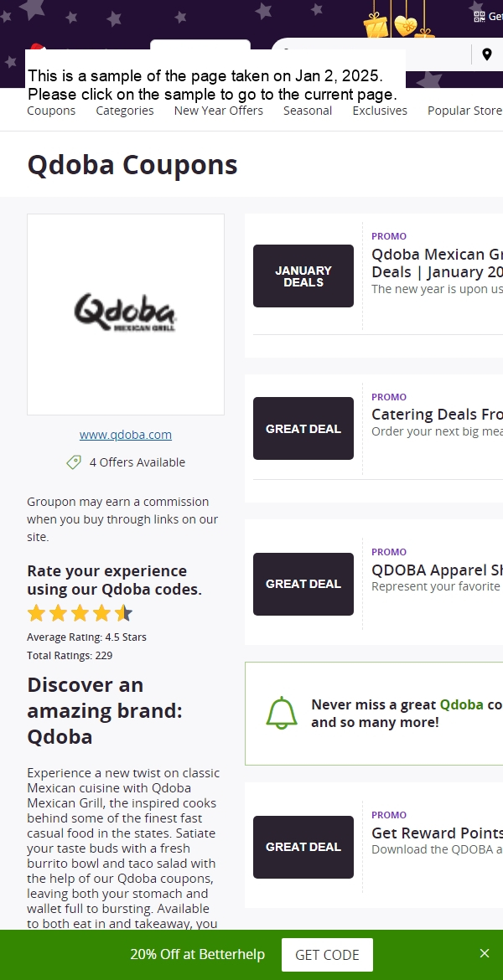
Task: Open the Coupons menu item
Action: click(x=51, y=111)
